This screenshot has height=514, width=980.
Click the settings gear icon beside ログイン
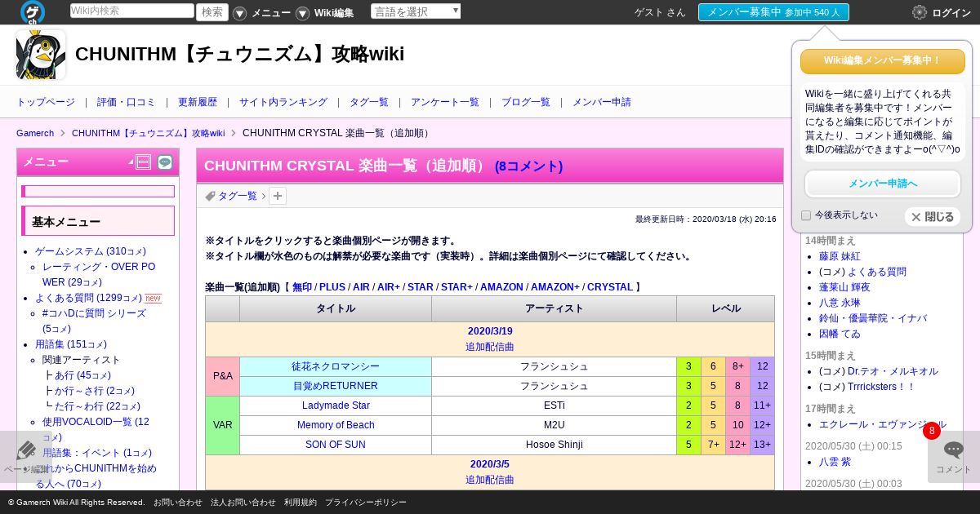(x=920, y=12)
